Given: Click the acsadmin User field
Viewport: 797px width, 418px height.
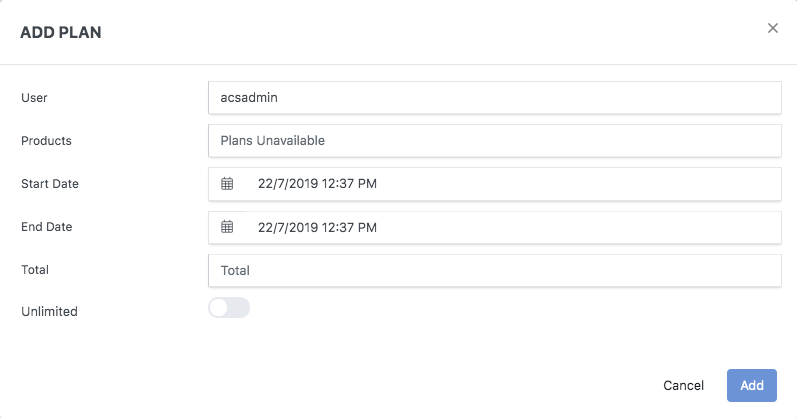Looking at the screenshot, I should tap(494, 98).
